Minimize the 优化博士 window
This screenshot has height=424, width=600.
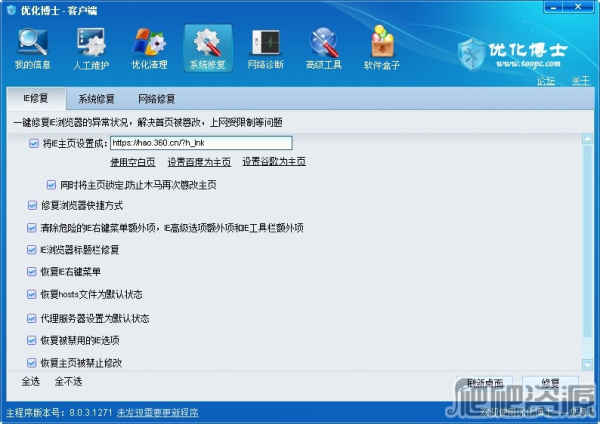point(554,7)
